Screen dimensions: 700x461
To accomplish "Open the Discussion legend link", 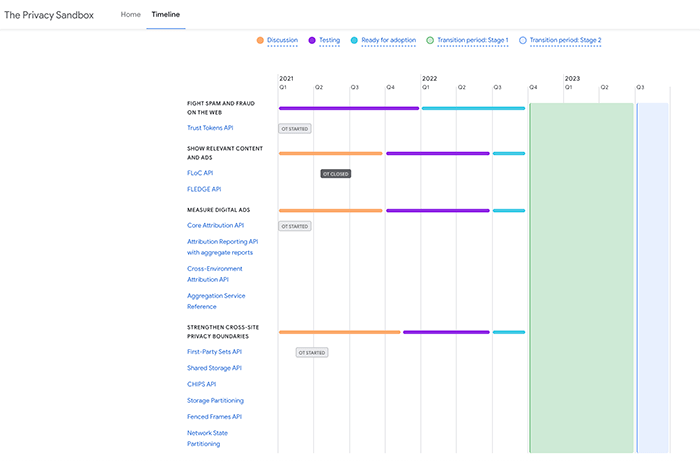I will 282,40.
